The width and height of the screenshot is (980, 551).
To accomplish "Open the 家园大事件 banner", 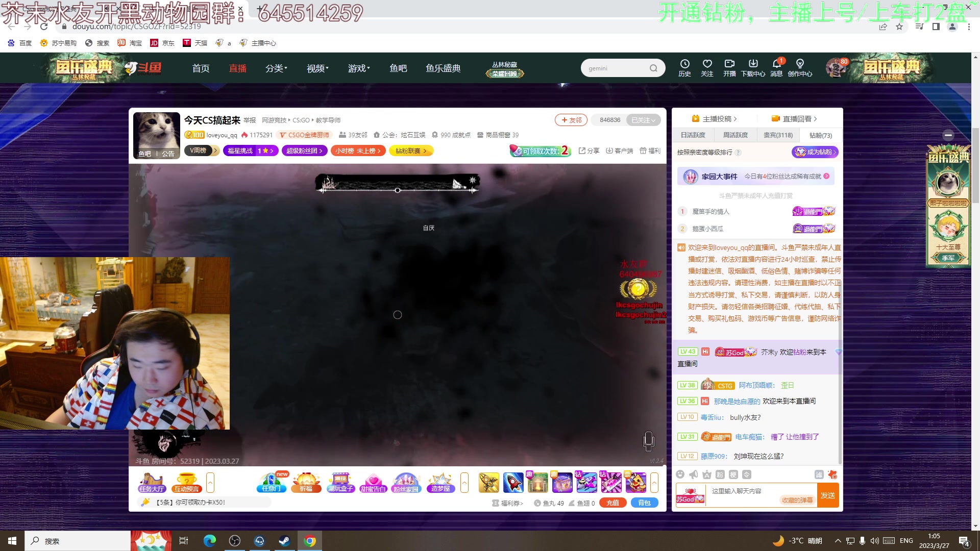I will pos(756,176).
